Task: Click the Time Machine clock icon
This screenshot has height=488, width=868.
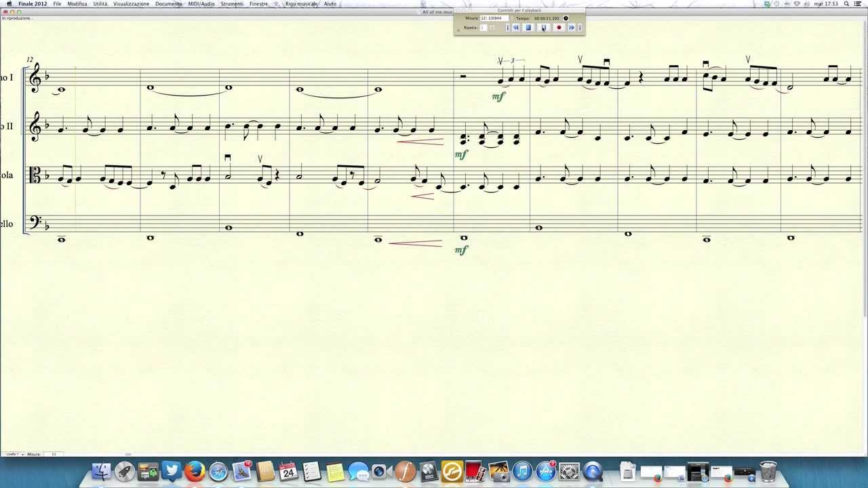Action: click(777, 3)
